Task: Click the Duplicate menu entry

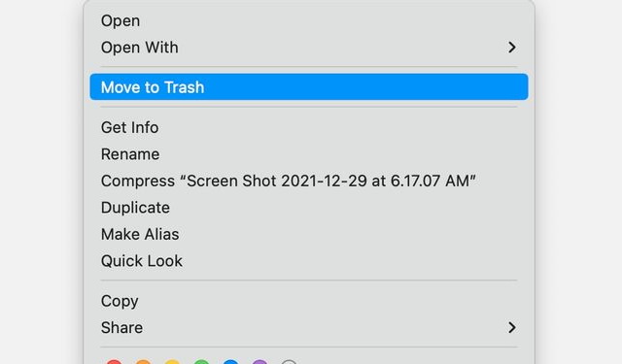Action: 309,208
